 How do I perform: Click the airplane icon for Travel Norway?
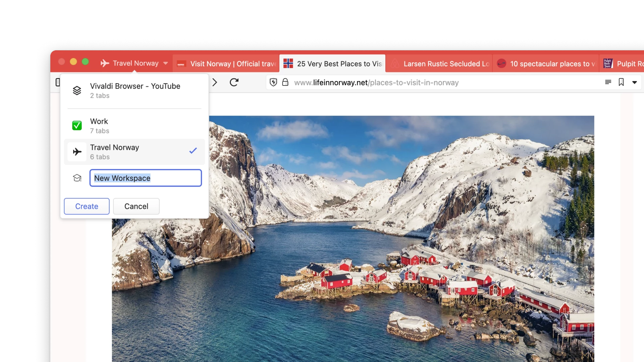click(77, 152)
